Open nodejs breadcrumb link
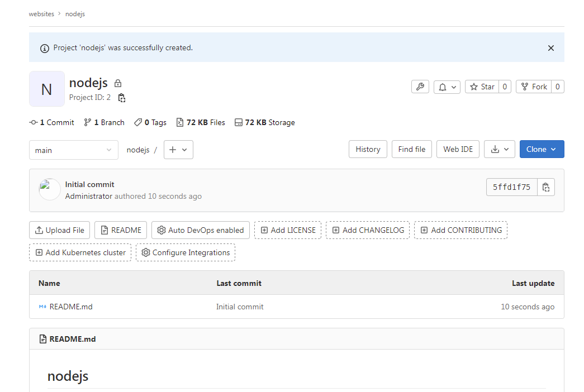The image size is (584, 392). (75, 14)
